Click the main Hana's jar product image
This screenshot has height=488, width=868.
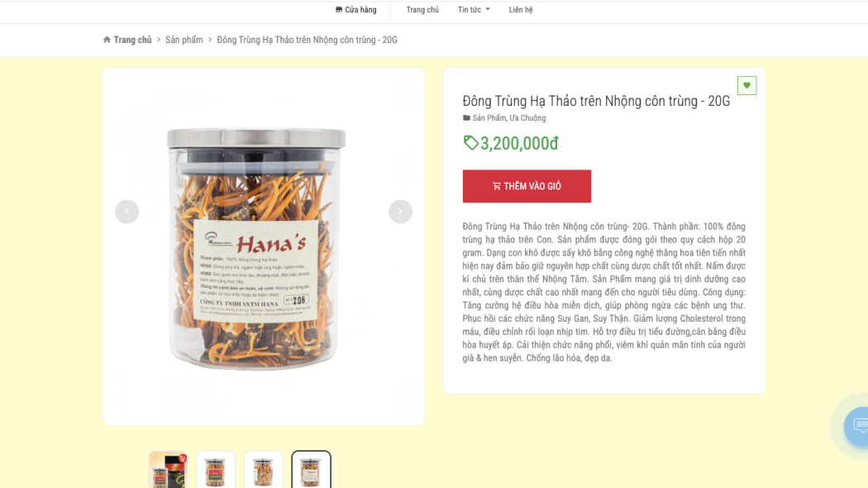(x=256, y=249)
